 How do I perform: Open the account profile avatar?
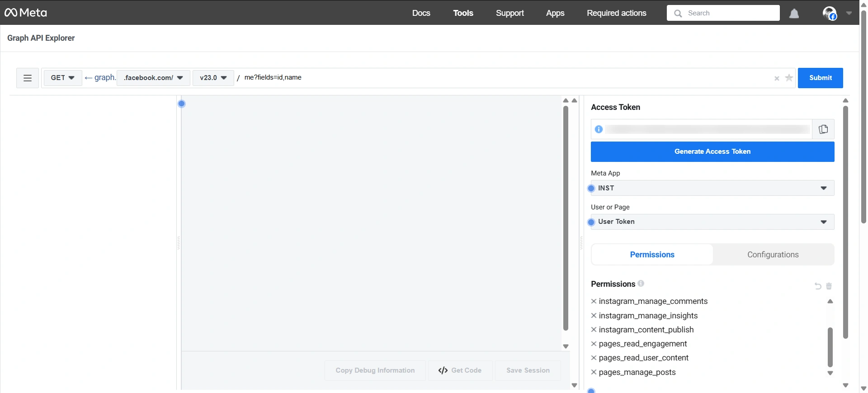(830, 13)
